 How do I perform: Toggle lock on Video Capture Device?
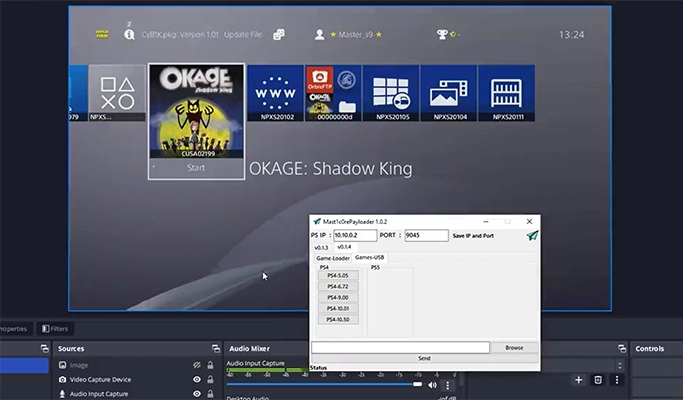point(210,380)
